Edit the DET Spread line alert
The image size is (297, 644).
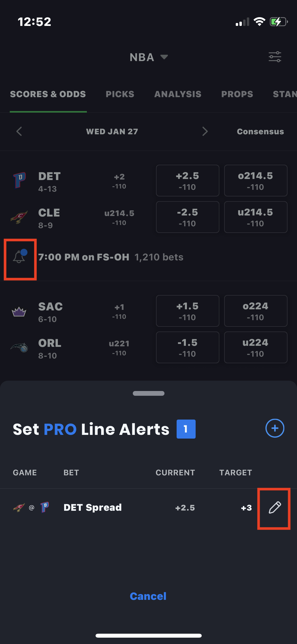(275, 508)
